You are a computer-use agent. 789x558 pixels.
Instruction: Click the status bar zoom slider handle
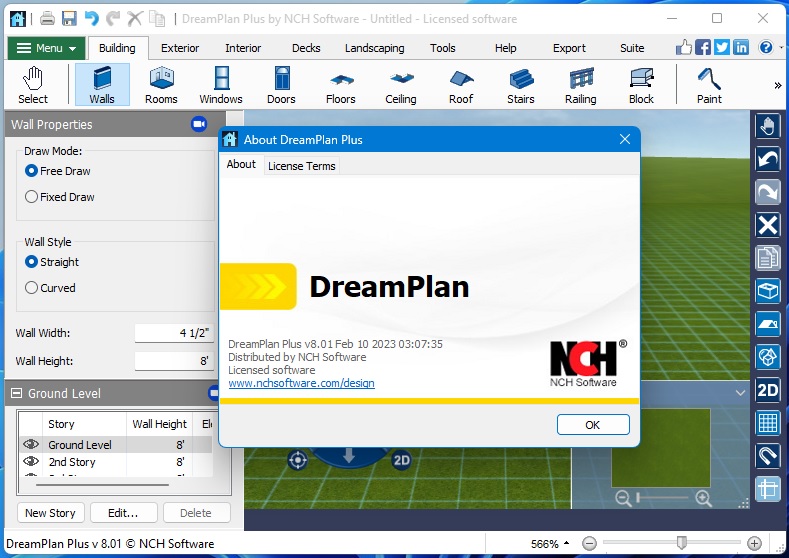(681, 542)
